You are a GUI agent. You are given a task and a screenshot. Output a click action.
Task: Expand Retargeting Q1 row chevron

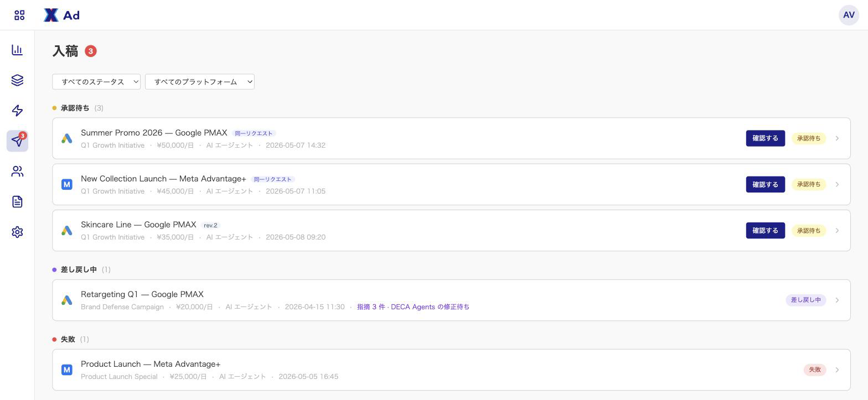pos(837,300)
